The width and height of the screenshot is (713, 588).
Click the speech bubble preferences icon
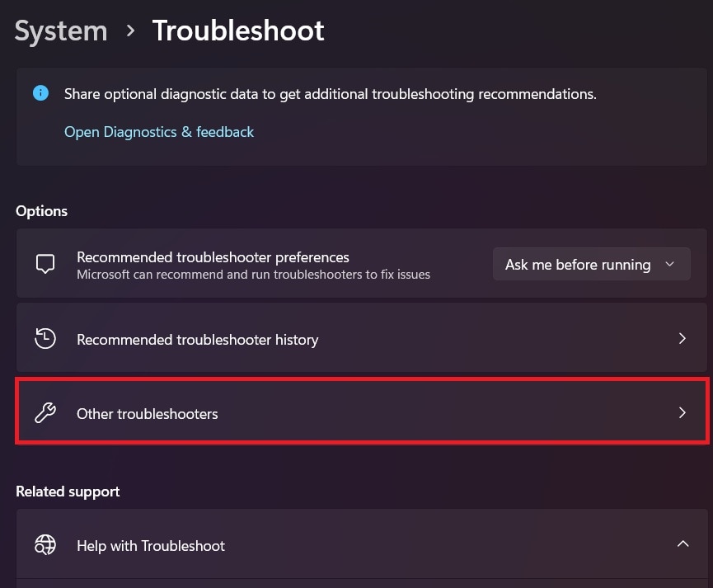point(45,264)
